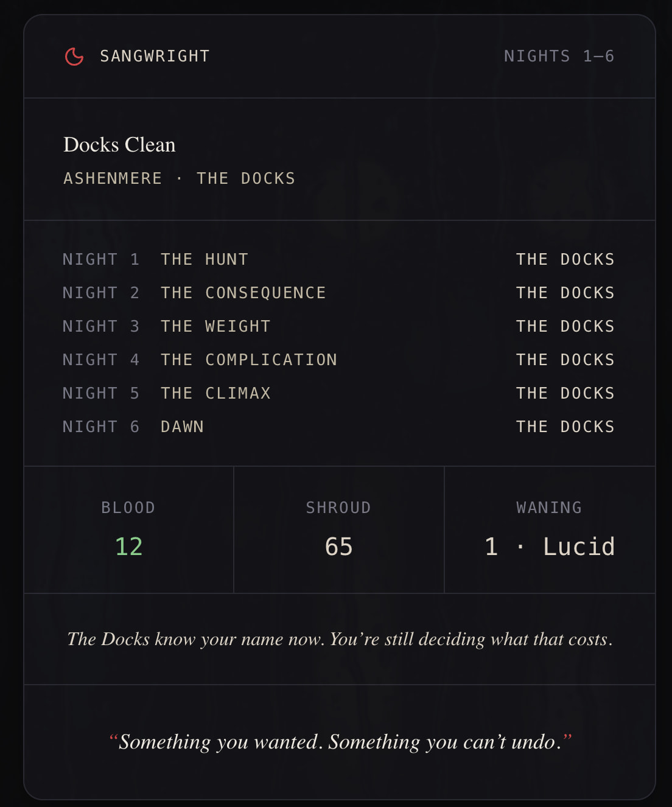The height and width of the screenshot is (807, 672).
Task: Click the SANGWRIGHT title text
Action: (x=155, y=57)
